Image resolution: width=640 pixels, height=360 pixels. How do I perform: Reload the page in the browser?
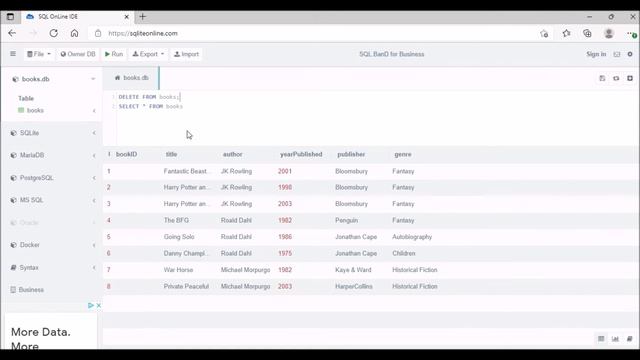(x=53, y=33)
